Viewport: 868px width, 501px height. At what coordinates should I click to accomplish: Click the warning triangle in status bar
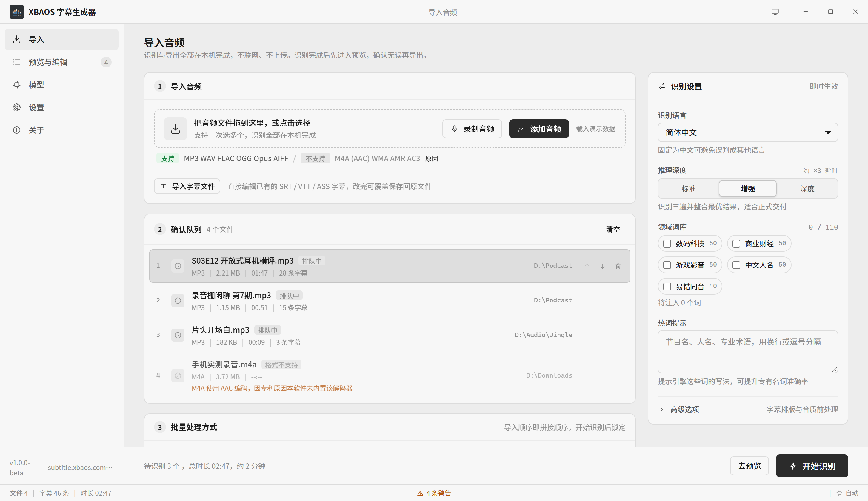[420, 494]
